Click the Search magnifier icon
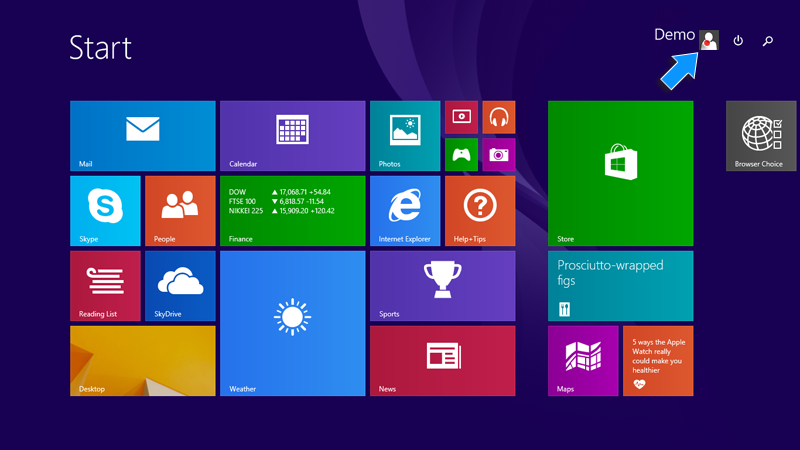Screen dimensions: 800x450 coord(768,41)
